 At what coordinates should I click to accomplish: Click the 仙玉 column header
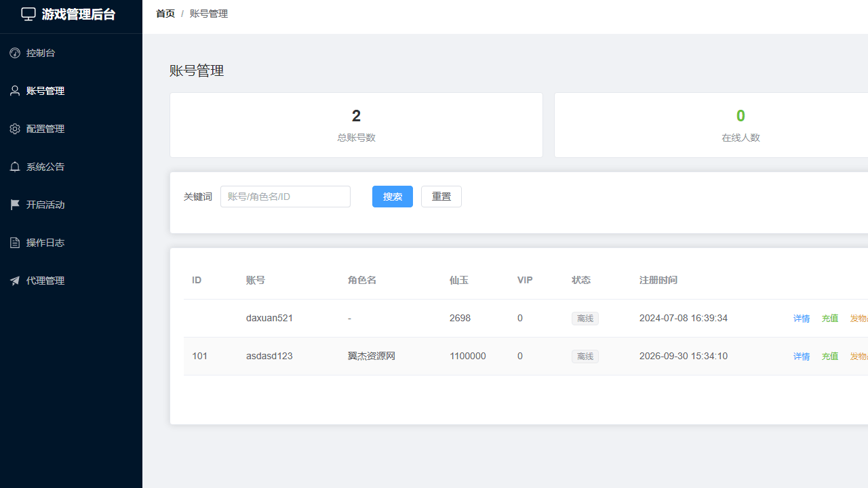pyautogui.click(x=459, y=280)
